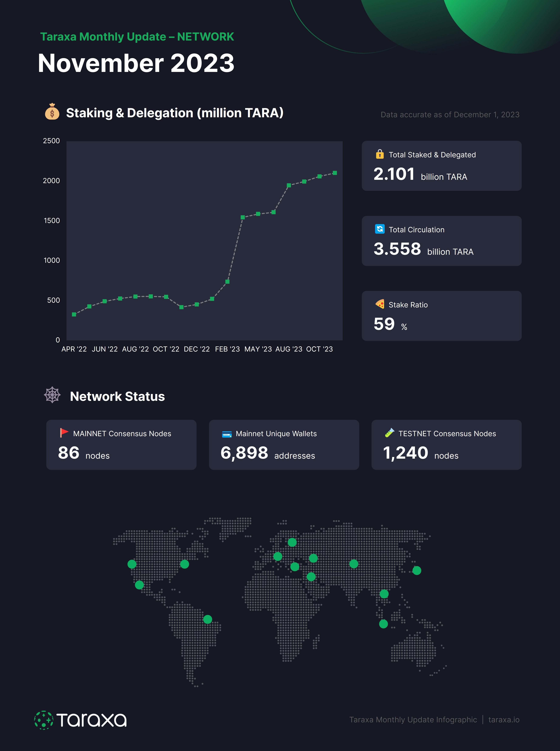Image resolution: width=560 pixels, height=751 pixels.
Task: Click the Taraxa Monthly Update Infographic footer text
Action: pos(413,719)
